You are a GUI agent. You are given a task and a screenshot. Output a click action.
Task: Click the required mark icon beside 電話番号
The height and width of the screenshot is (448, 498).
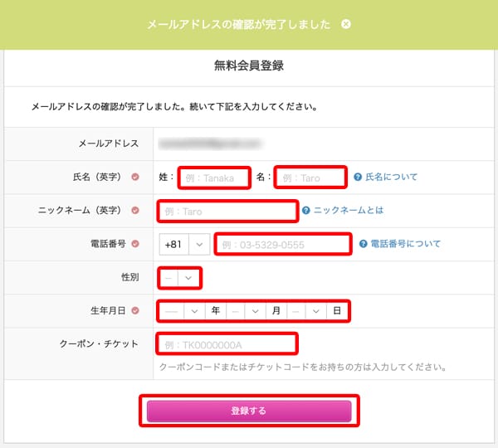(x=135, y=244)
